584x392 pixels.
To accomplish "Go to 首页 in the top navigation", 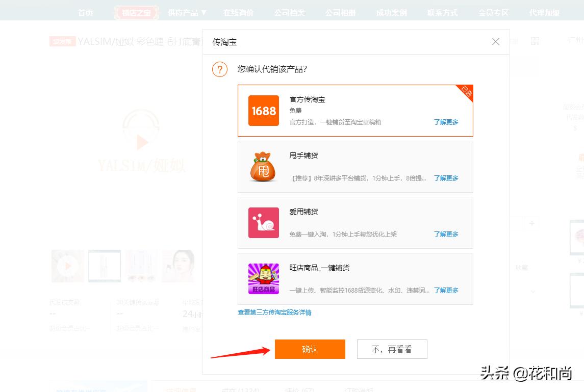I will coord(86,13).
